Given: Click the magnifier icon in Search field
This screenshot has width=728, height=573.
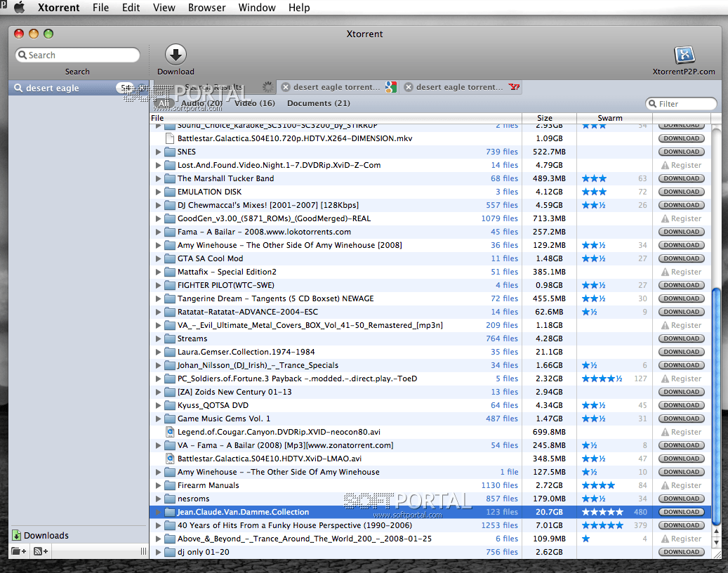Looking at the screenshot, I should 22,55.
